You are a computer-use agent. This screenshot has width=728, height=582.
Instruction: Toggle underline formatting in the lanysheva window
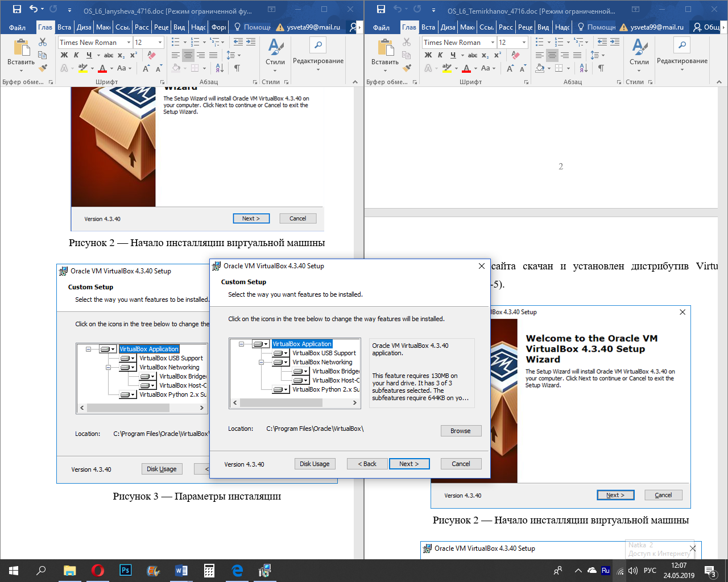pyautogui.click(x=89, y=55)
